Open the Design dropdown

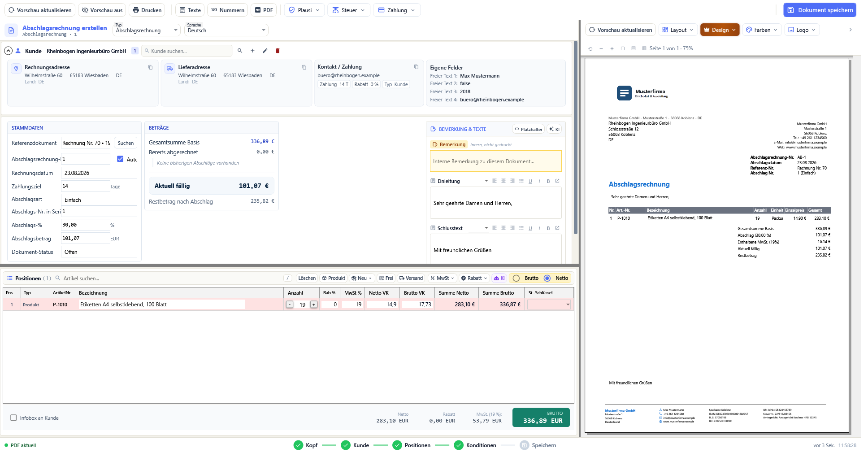[720, 30]
